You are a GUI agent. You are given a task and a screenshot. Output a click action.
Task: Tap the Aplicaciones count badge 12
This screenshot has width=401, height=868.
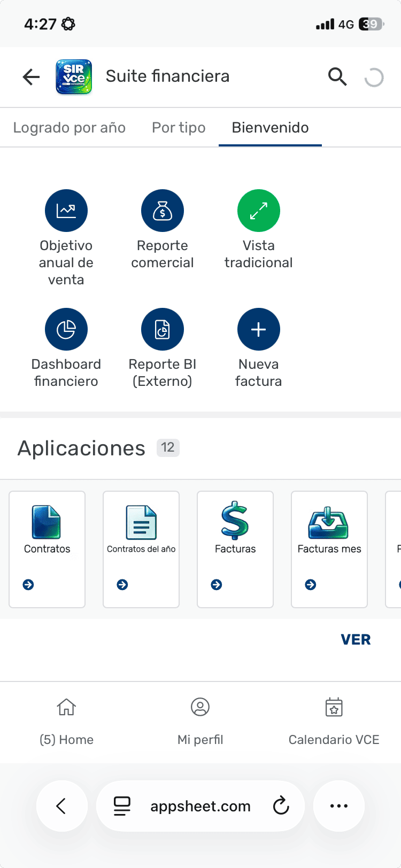[168, 447]
